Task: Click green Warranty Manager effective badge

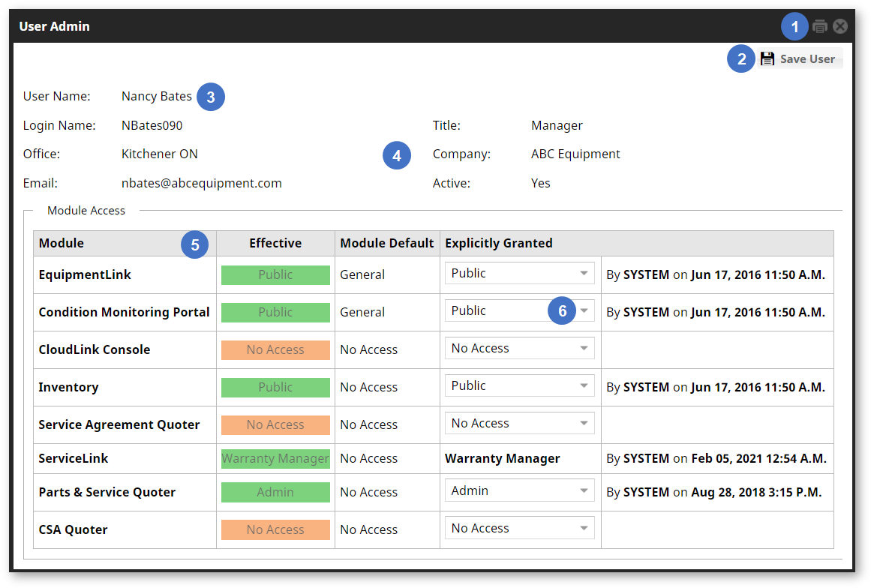Action: point(275,459)
